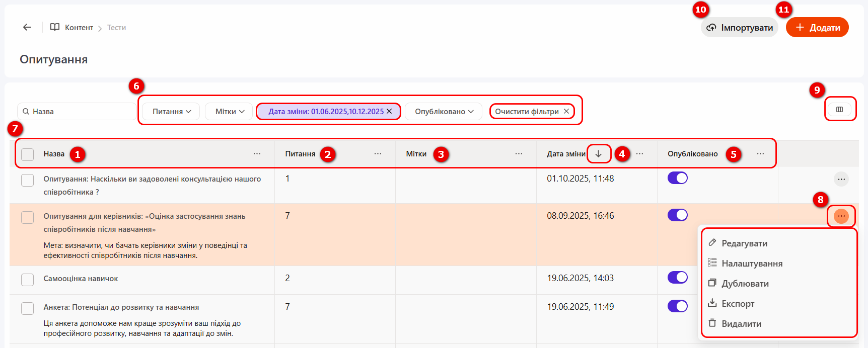Open three-dot menu in Опубліковано column header

coord(760,154)
